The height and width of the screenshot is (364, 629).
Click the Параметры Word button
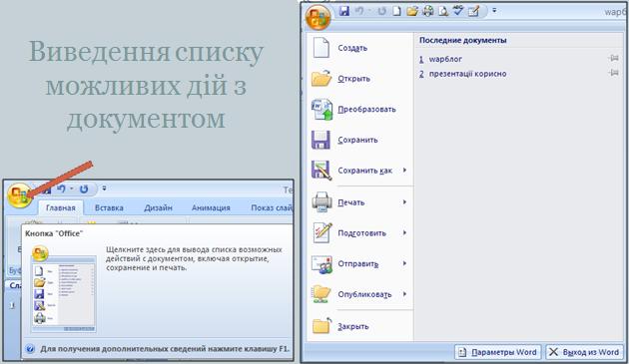498,352
